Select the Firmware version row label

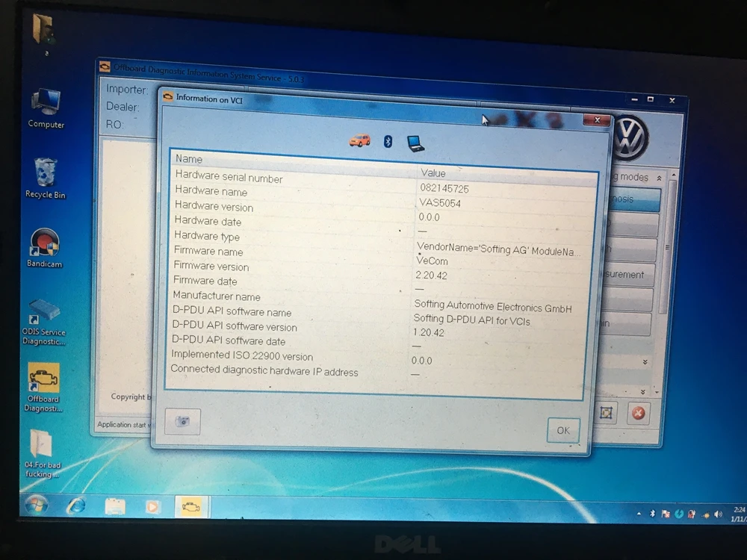coord(211,267)
